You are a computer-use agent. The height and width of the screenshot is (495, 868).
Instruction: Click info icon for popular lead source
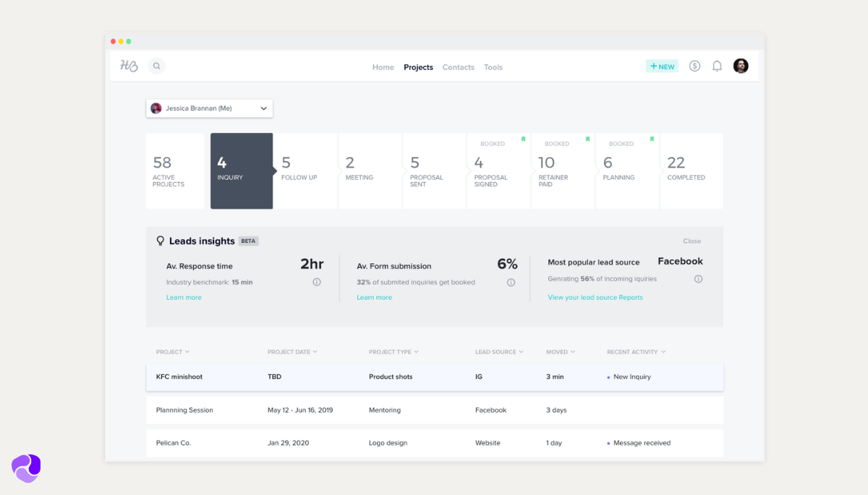click(x=698, y=279)
